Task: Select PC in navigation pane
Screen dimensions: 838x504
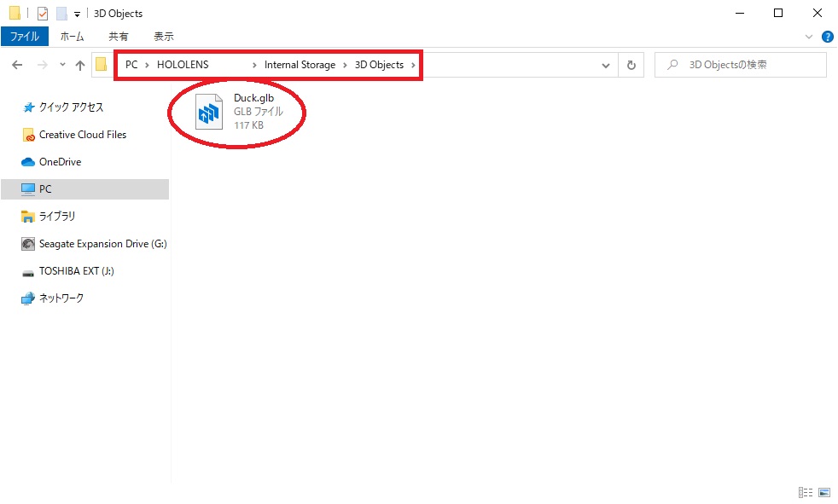Action: point(85,189)
